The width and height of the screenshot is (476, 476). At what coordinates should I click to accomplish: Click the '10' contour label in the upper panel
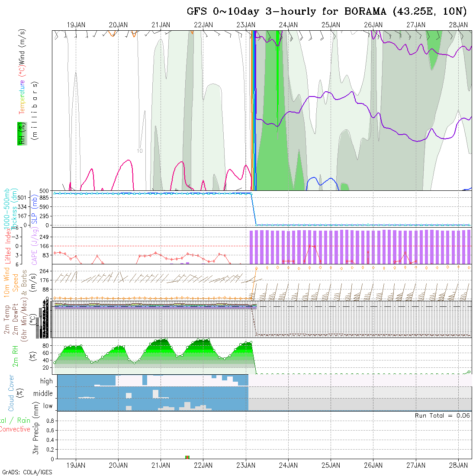click(140, 151)
